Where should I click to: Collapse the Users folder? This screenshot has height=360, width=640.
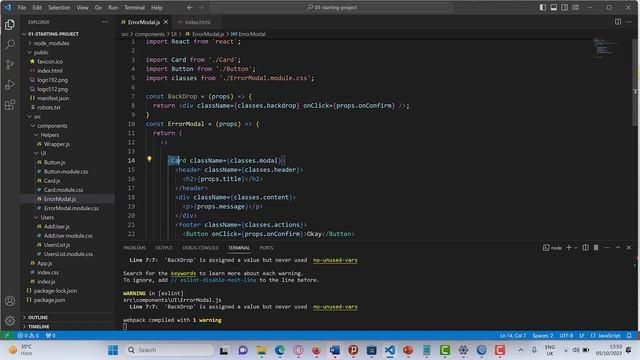(x=36, y=217)
